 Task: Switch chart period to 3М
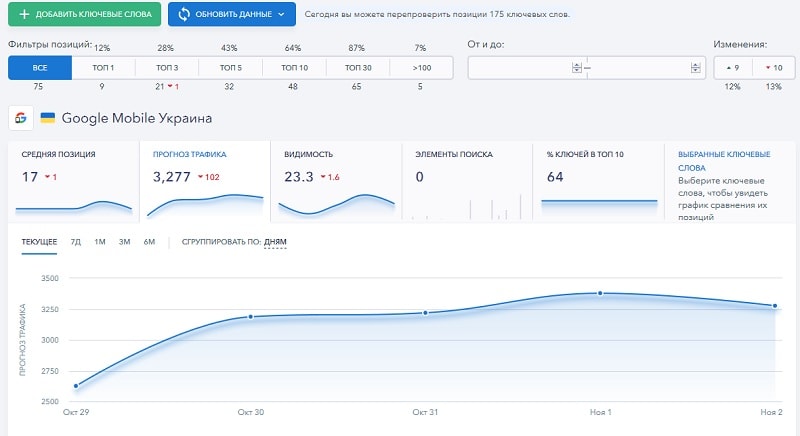click(124, 242)
